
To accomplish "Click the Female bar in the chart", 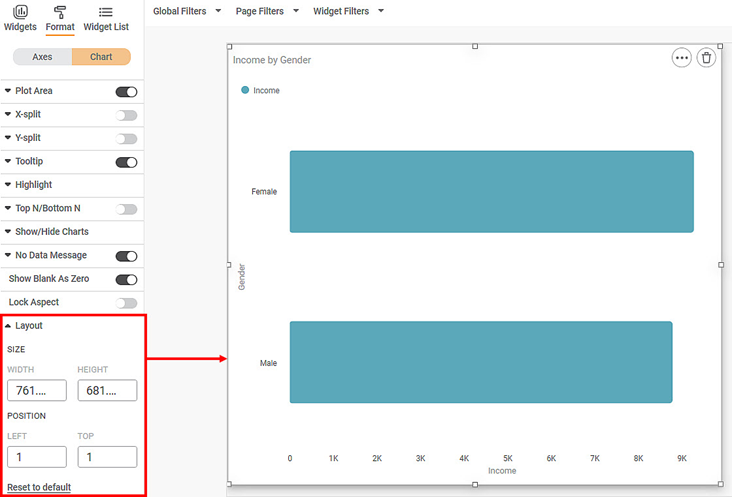I will tap(491, 192).
